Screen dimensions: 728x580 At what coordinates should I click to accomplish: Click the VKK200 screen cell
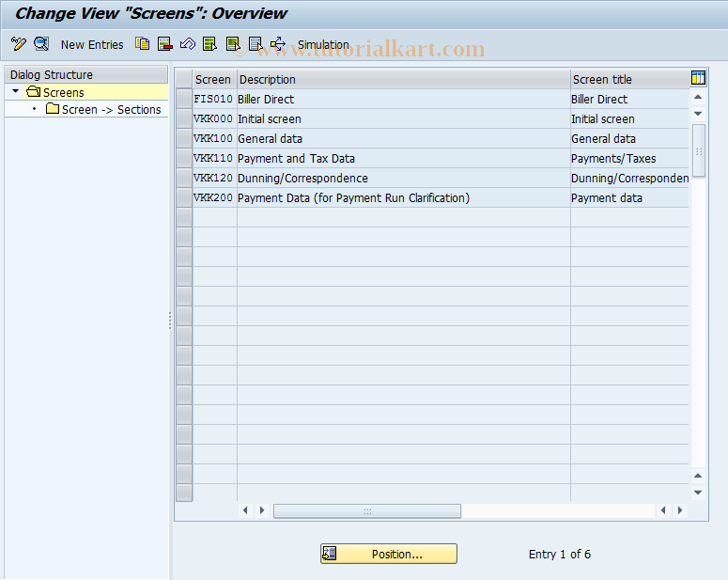(214, 198)
